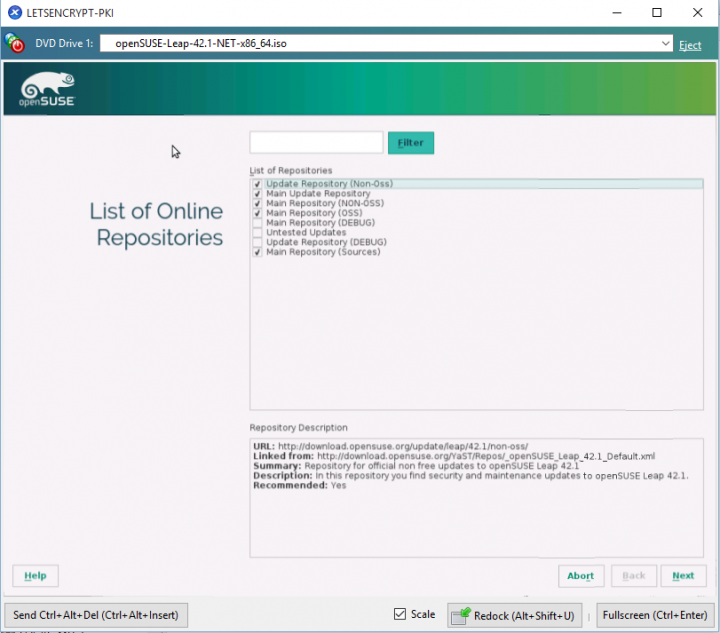Screen dimensions: 720x633
Task: Click the Redock button icon
Action: (x=461, y=615)
